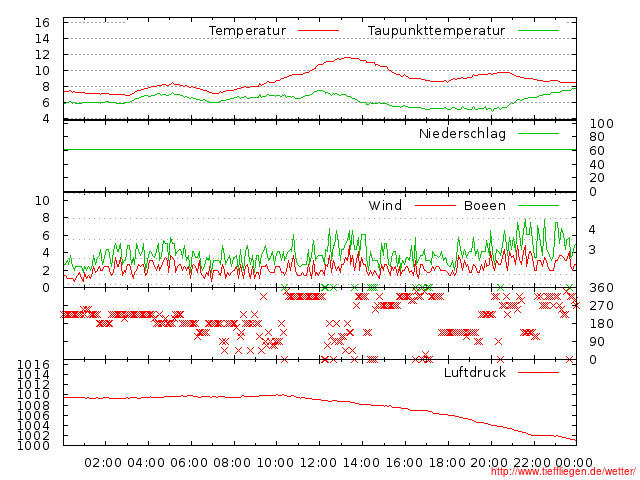The width and height of the screenshot is (640, 480).
Task: Click the green line sample beside Niederschlag
Action: tap(538, 133)
